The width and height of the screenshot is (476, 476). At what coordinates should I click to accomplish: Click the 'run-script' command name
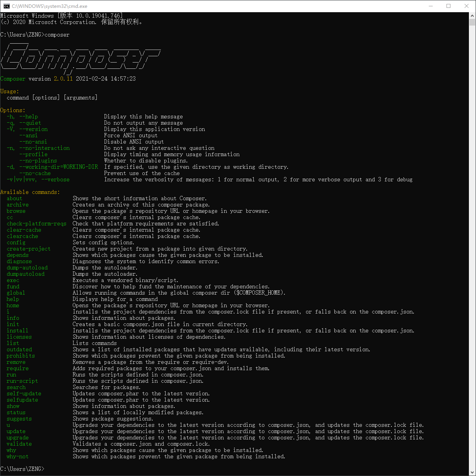click(22, 381)
